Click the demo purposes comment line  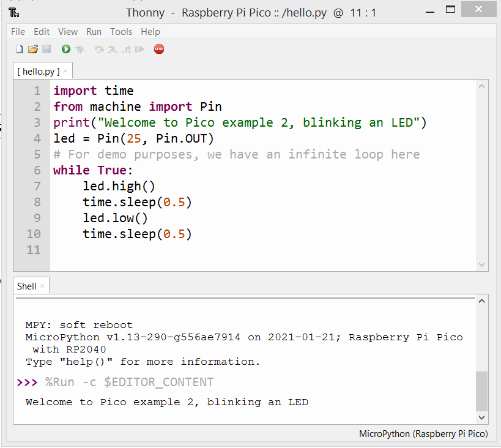pos(237,155)
